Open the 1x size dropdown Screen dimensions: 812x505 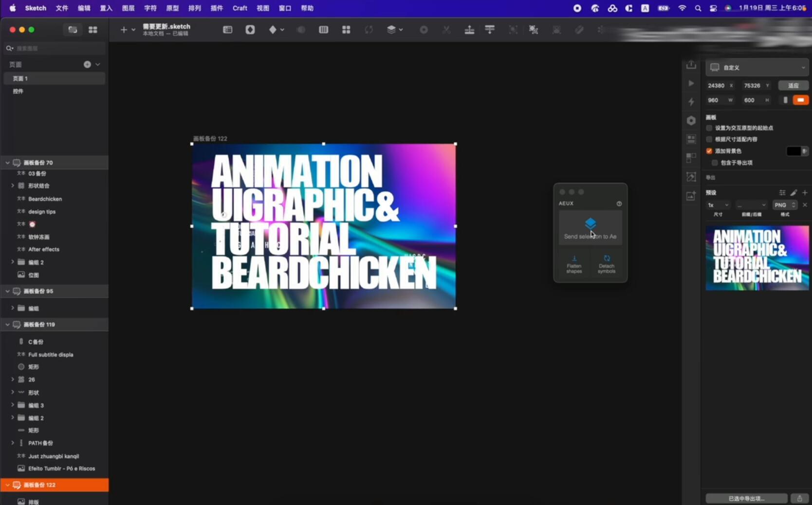tap(718, 205)
